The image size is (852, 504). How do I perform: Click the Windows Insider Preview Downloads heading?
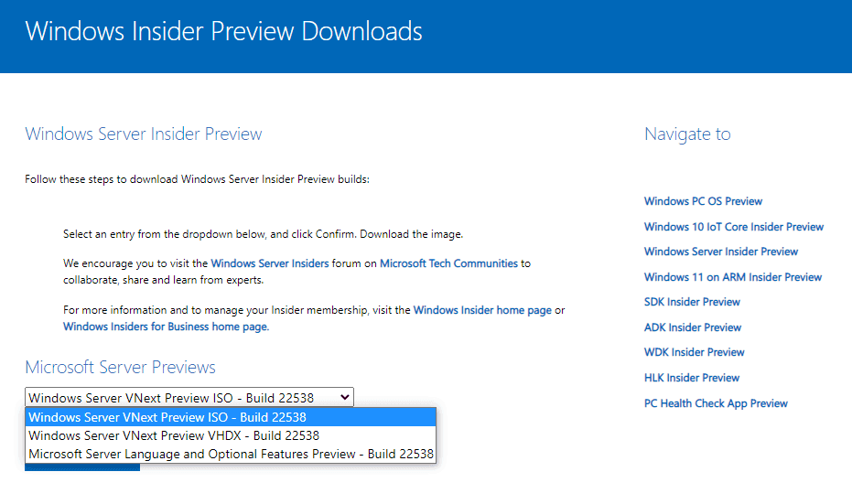[223, 31]
